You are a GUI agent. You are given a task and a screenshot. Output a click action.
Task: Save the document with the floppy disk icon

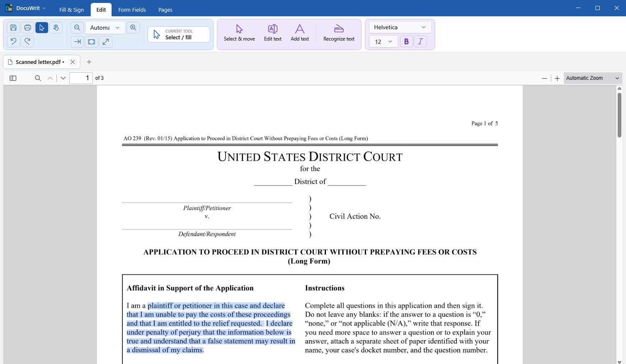click(x=13, y=28)
